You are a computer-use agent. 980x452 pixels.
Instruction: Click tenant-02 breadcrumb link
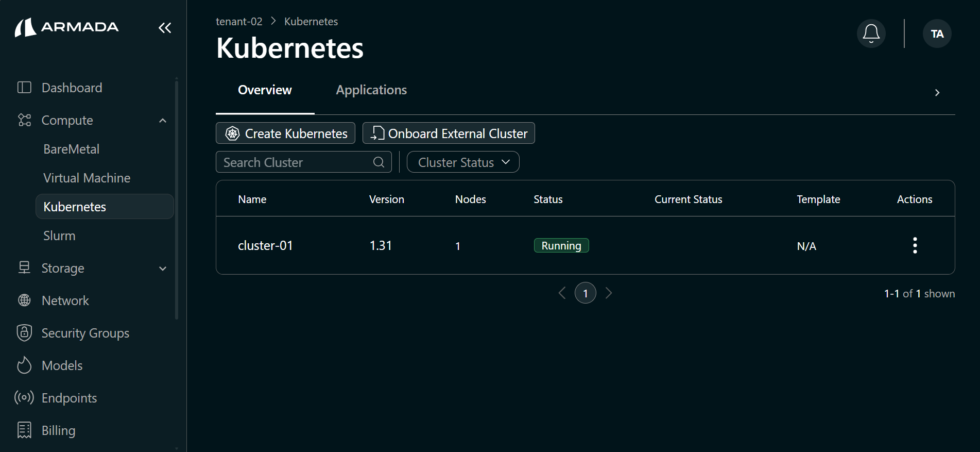[239, 22]
